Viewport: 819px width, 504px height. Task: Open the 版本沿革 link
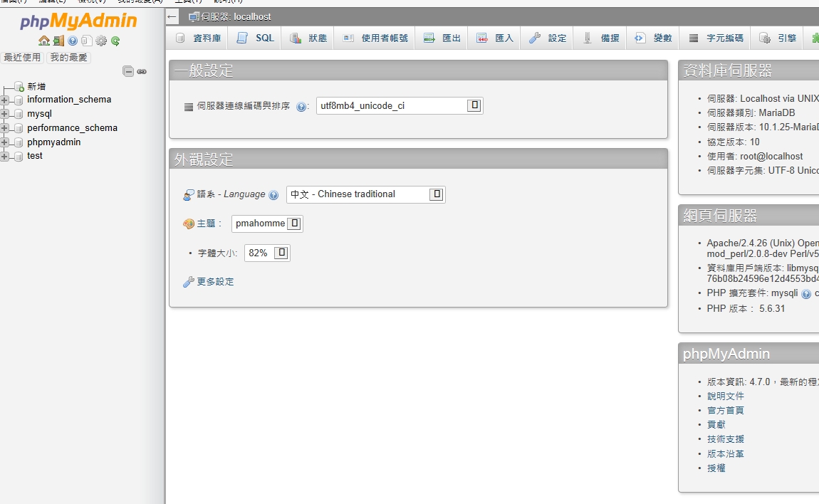pos(726,454)
